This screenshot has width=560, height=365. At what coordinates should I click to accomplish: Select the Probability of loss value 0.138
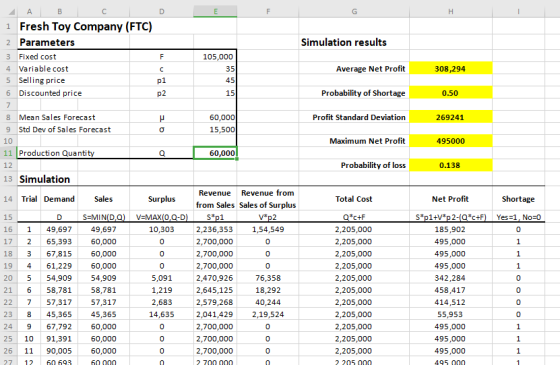click(451, 165)
